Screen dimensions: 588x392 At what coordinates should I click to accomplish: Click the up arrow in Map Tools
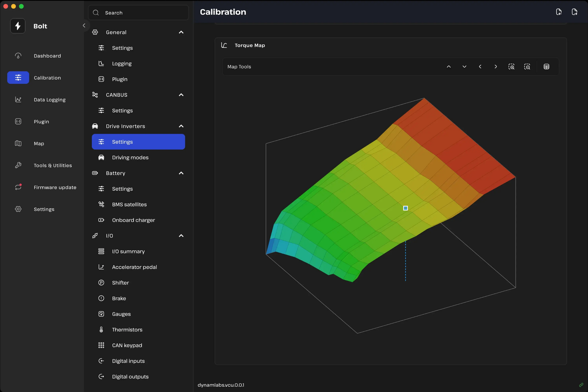tap(449, 66)
